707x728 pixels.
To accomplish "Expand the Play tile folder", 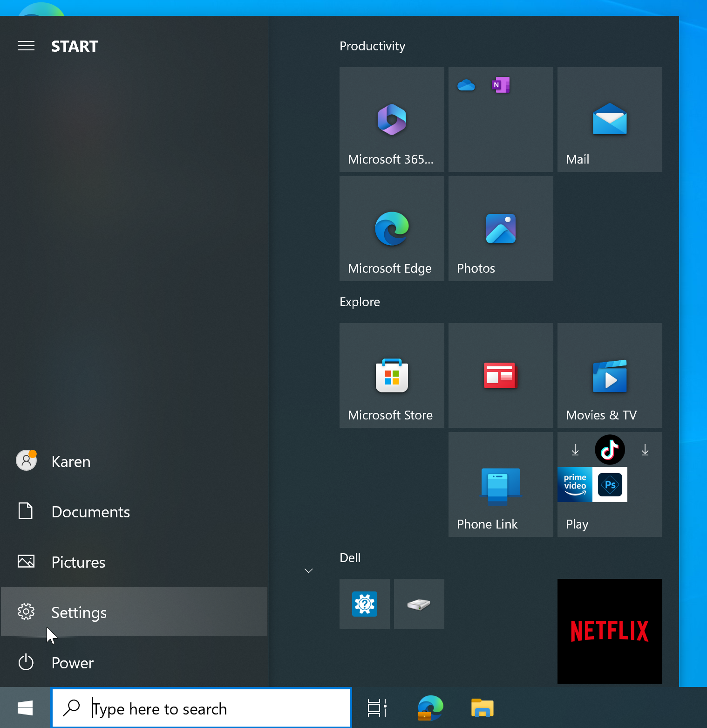I will tap(609, 524).
